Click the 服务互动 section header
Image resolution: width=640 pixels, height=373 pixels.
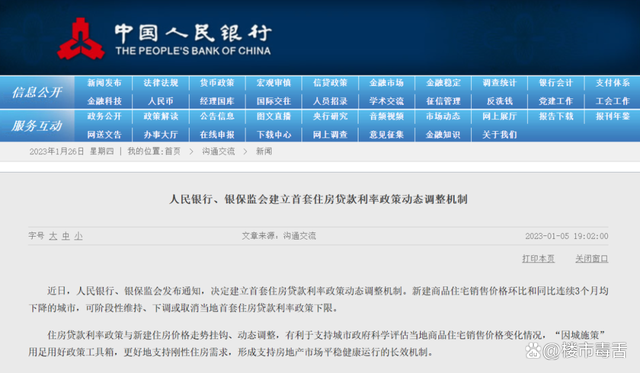pos(37,126)
